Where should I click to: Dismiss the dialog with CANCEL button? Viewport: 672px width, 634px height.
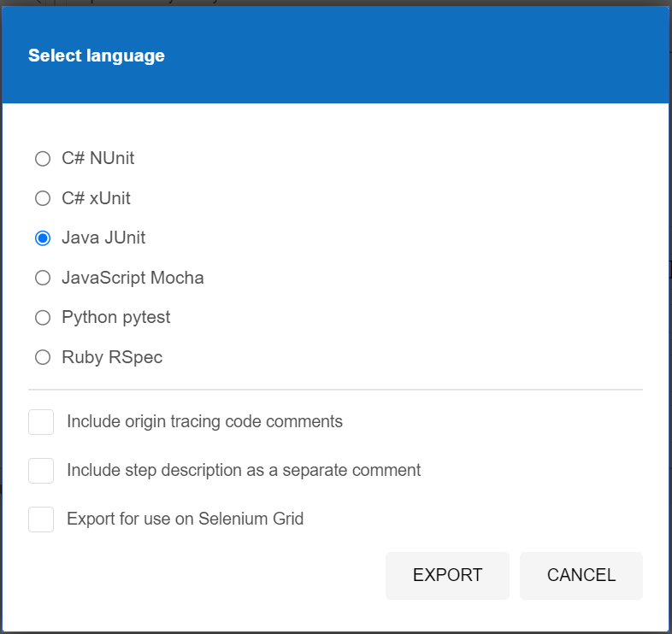[581, 575]
